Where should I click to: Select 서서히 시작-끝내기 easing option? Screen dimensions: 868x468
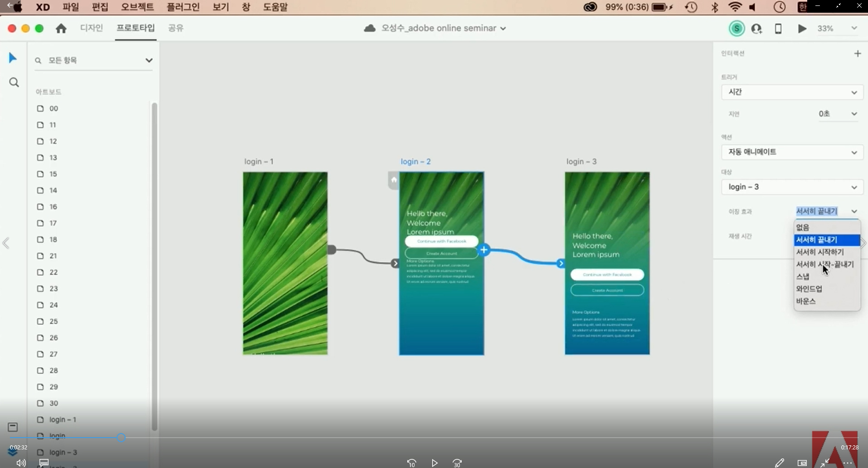coord(827,264)
